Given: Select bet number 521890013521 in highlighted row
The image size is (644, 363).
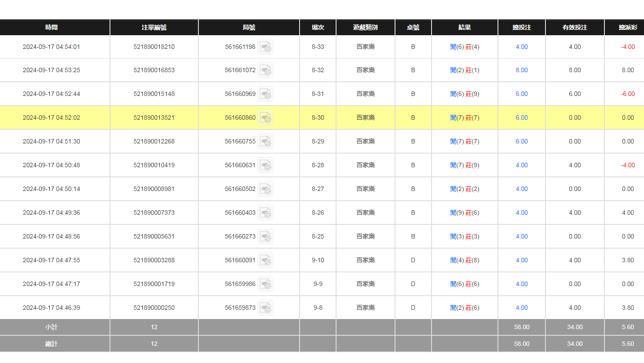Looking at the screenshot, I should click(x=154, y=117).
